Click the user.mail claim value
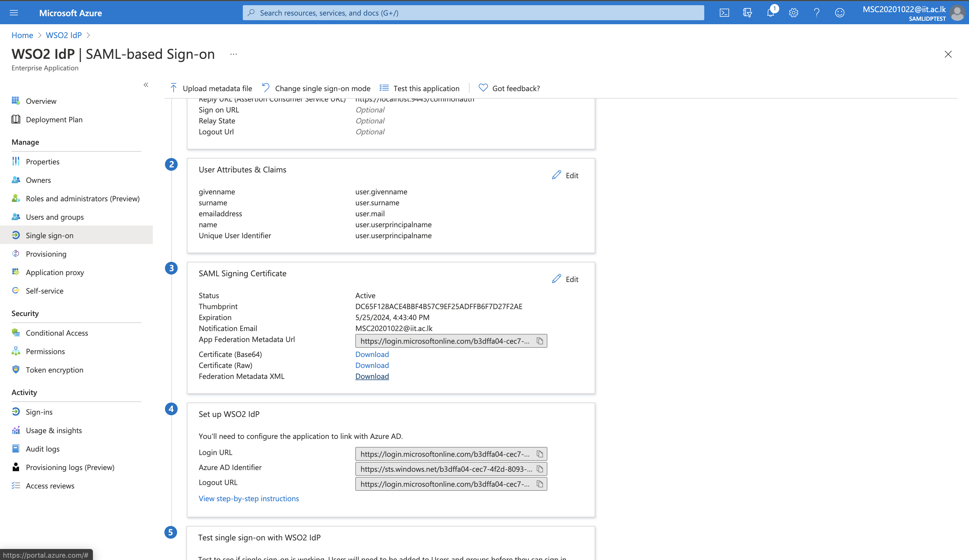 (x=370, y=213)
